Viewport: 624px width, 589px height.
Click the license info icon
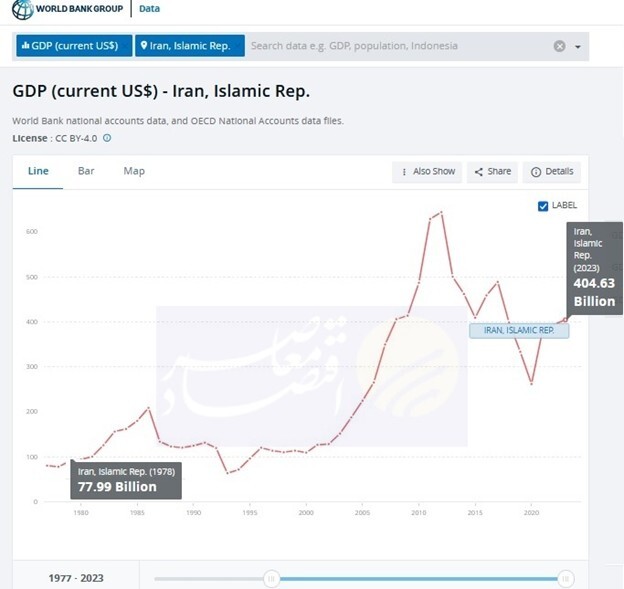107,138
